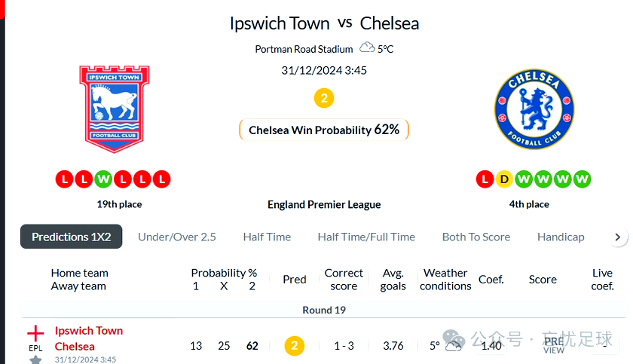This screenshot has height=364, width=633.
Task: Click the Chelsea club crest
Action: click(x=534, y=109)
